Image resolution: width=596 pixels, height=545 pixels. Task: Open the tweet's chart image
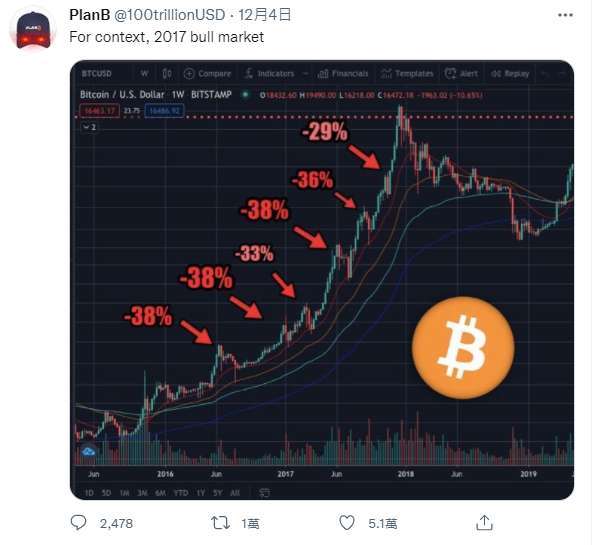click(322, 280)
